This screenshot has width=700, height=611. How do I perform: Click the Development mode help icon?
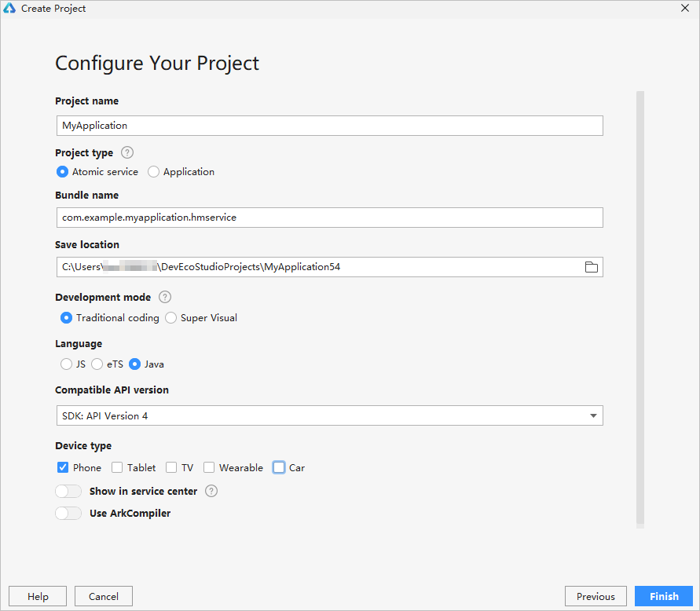[x=164, y=298]
